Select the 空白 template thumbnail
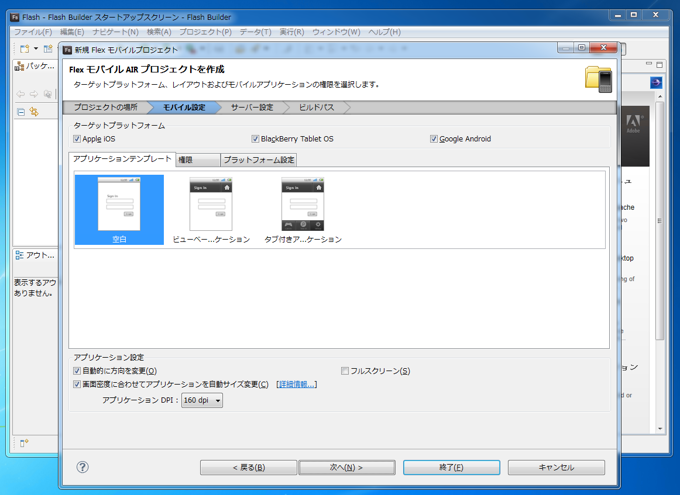The image size is (680, 495). coord(119,210)
